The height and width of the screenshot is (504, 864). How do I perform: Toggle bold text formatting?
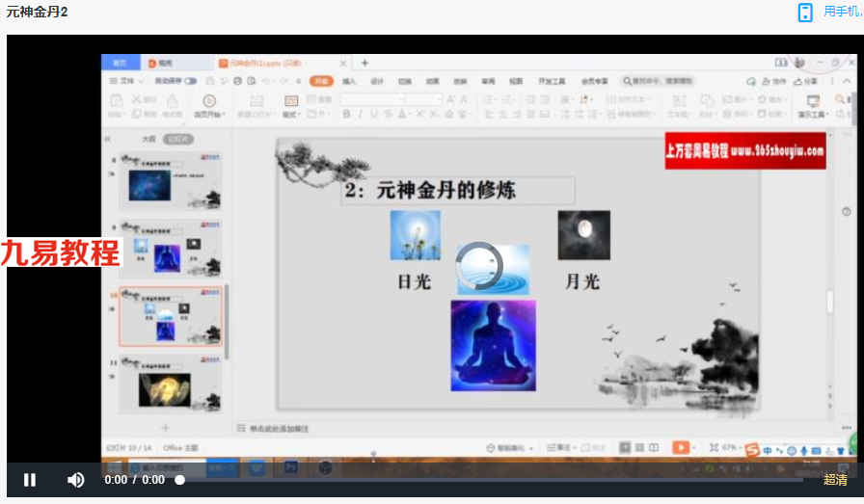pos(346,114)
